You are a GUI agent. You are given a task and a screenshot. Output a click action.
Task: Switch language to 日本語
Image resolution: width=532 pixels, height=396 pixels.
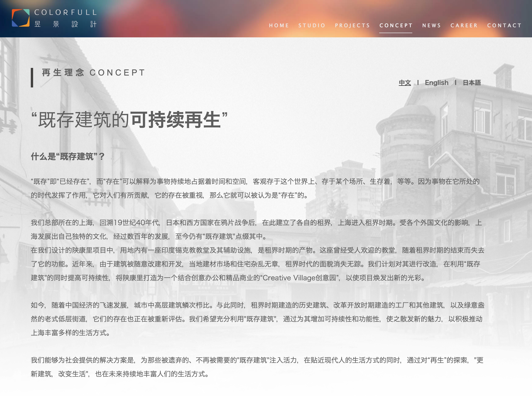pyautogui.click(x=471, y=83)
